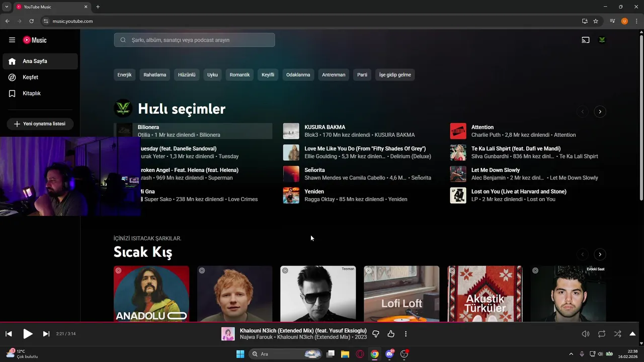Select the Hüzünlü mood chip
Image resolution: width=644 pixels, height=362 pixels.
187,75
